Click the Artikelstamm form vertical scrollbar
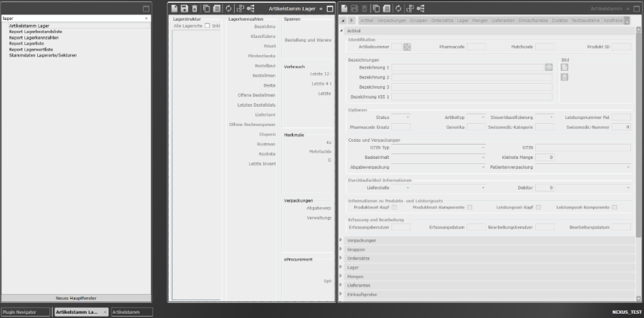The width and height of the screenshot is (644, 318). tap(638, 135)
